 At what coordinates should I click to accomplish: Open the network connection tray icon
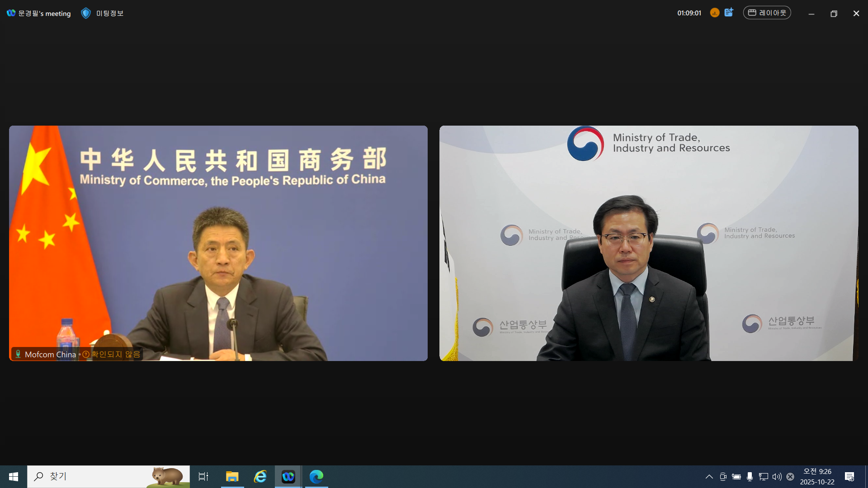[x=764, y=477]
